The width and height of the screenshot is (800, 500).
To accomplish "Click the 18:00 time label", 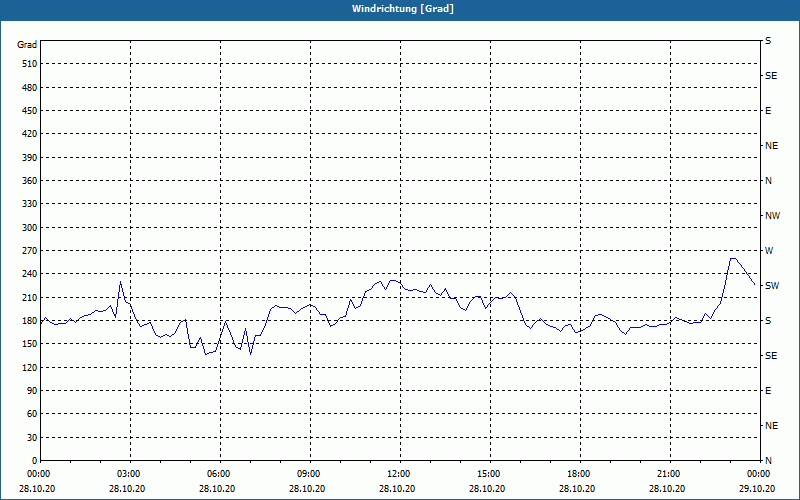I will 580,474.
